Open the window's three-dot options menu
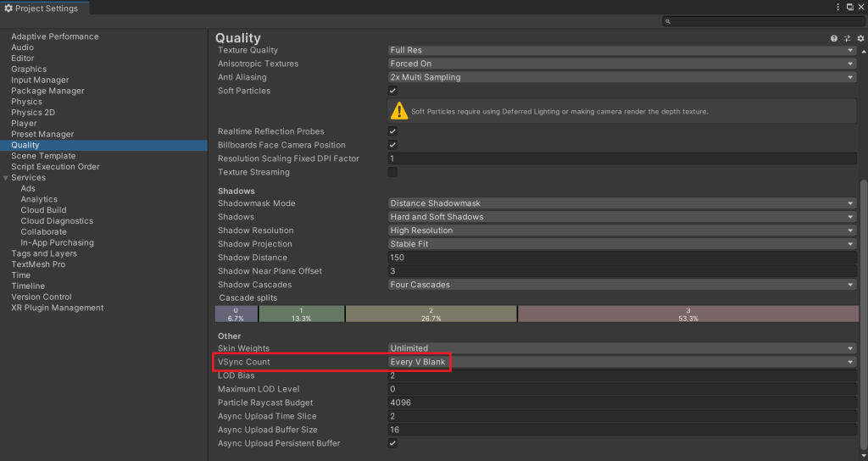The image size is (868, 461). click(x=838, y=7)
